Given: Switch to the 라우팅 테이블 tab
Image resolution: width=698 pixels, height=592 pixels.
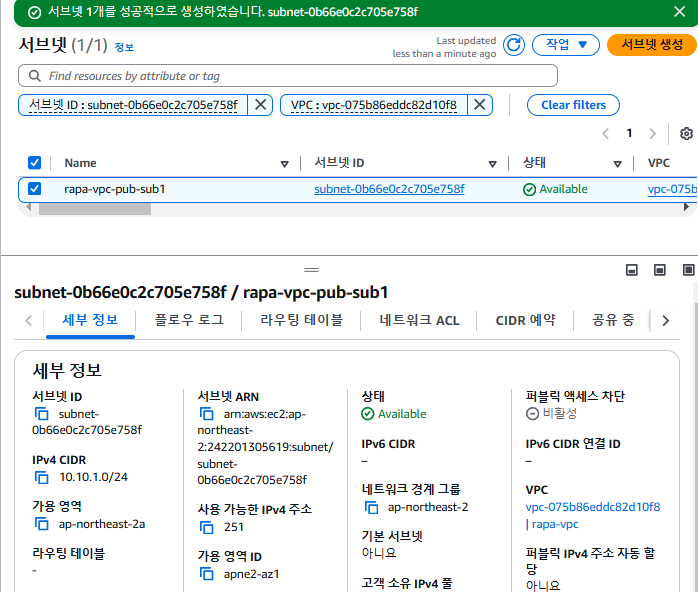Looking at the screenshot, I should click(301, 320).
